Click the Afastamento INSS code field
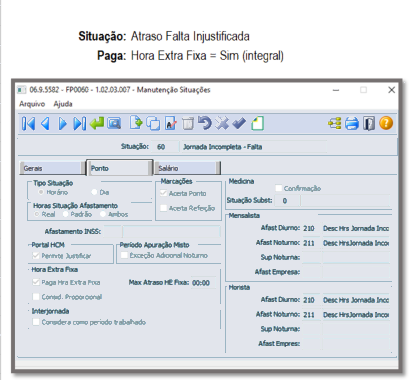The image size is (409, 380). (113, 231)
